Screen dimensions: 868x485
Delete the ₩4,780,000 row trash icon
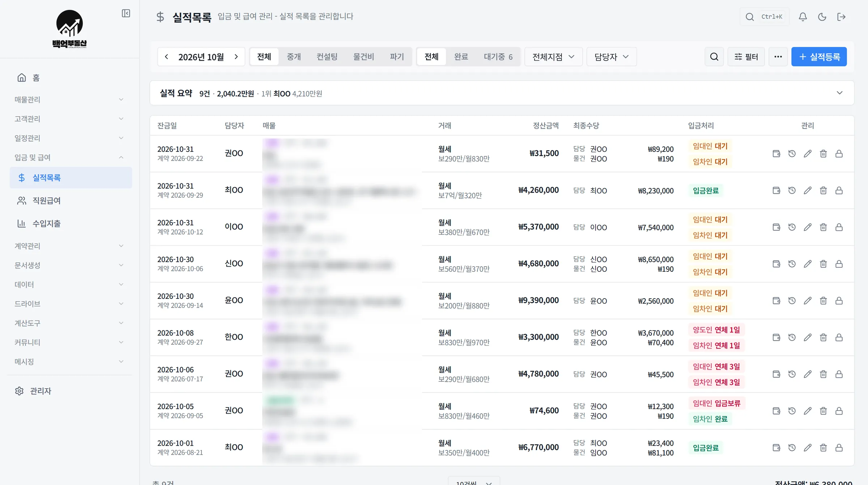[x=823, y=374]
